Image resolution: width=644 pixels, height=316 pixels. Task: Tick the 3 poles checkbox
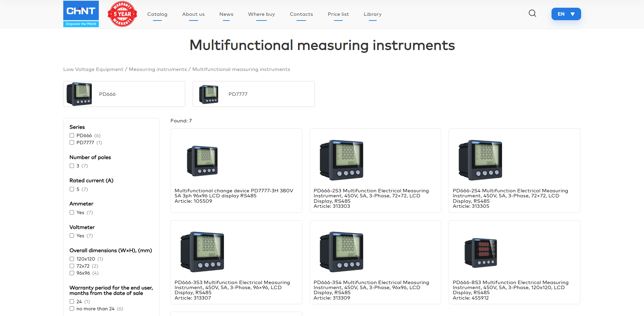pyautogui.click(x=72, y=166)
